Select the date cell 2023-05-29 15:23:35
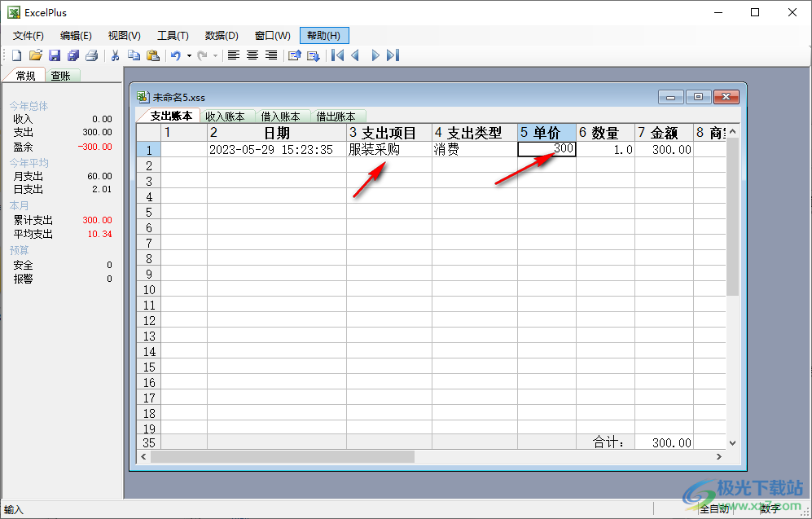Image resolution: width=812 pixels, height=519 pixels. (277, 149)
